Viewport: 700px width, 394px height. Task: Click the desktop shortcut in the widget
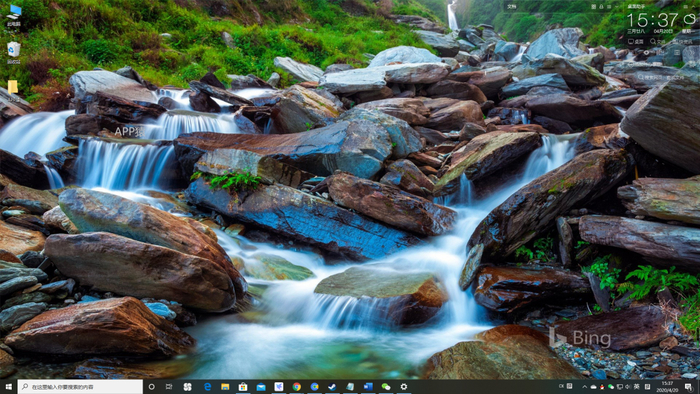tap(636, 41)
